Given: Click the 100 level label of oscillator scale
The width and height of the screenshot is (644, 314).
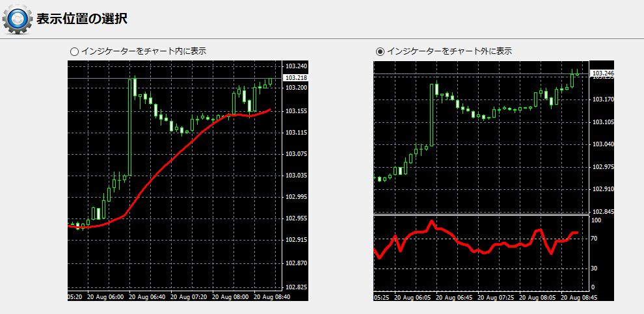Looking at the screenshot, I should [595, 220].
